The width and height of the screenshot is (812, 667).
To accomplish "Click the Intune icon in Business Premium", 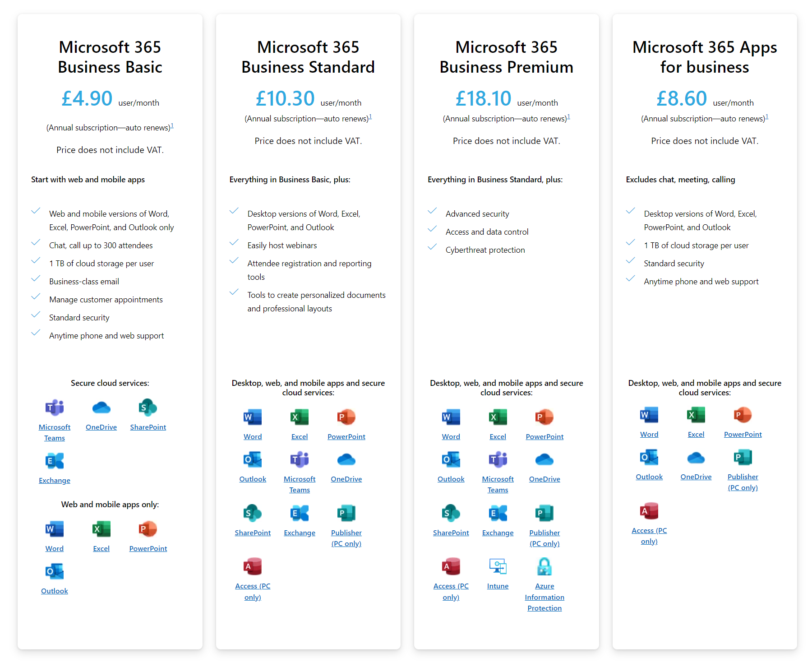I will click(498, 567).
